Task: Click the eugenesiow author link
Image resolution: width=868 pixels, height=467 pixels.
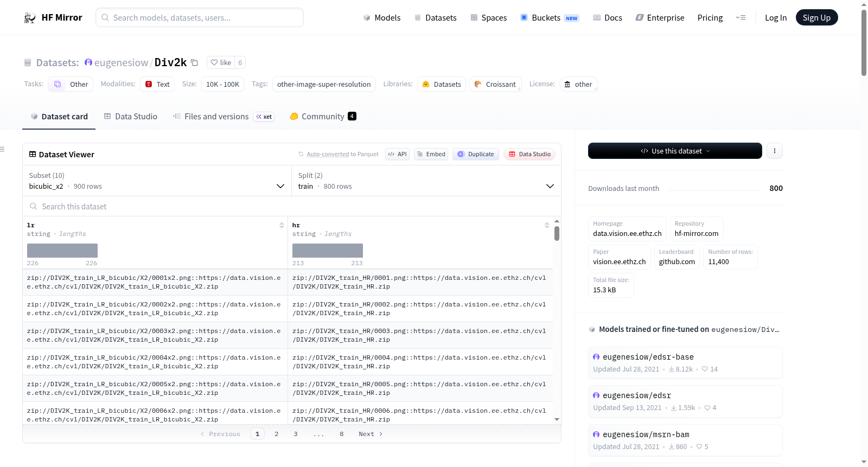Action: 121,62
